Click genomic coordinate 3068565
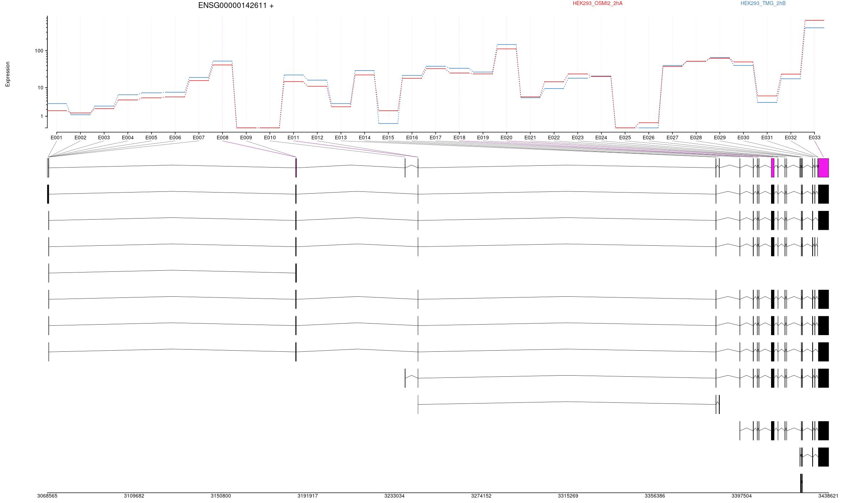The width and height of the screenshot is (868, 503). (x=47, y=496)
